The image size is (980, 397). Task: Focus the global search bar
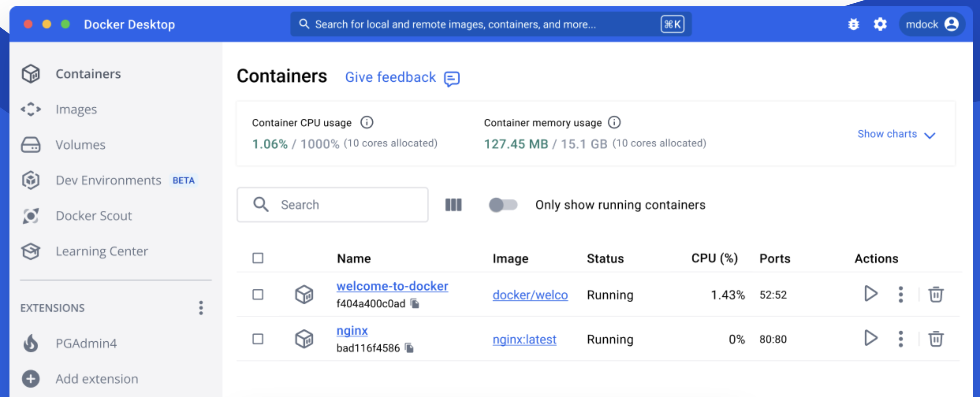(x=491, y=24)
